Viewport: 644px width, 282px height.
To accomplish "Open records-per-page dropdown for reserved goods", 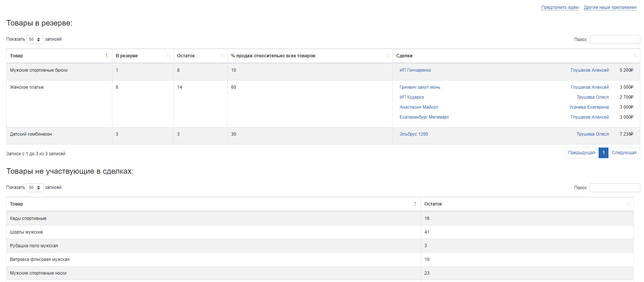I will [x=35, y=40].
